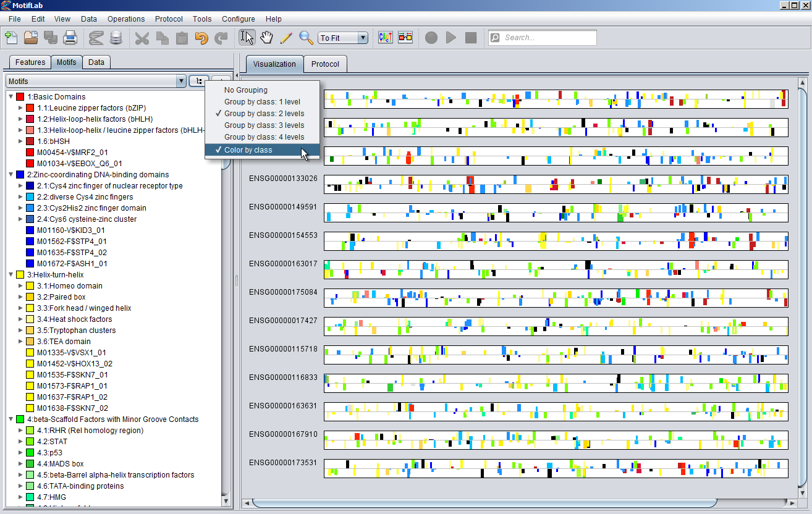Click the Print icon
The width and height of the screenshot is (812, 514).
(x=70, y=38)
